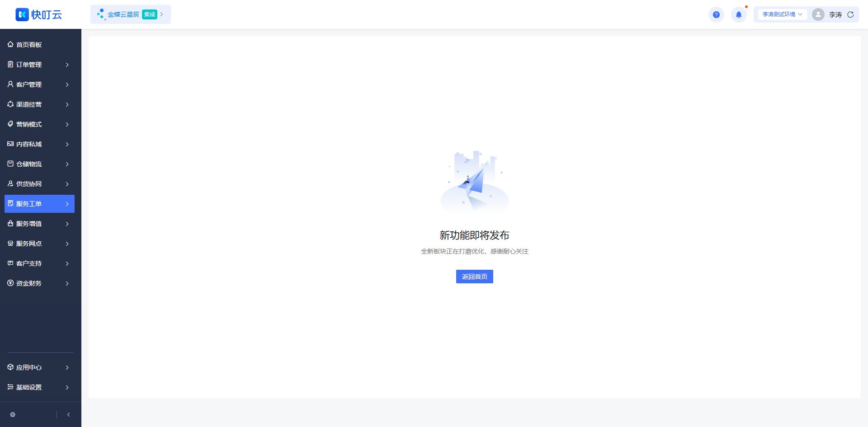Click the 渠道经营 icon

pyautogui.click(x=10, y=104)
